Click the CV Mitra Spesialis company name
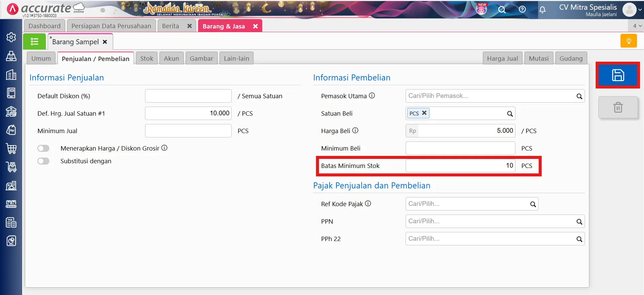The height and width of the screenshot is (295, 644). tap(588, 7)
